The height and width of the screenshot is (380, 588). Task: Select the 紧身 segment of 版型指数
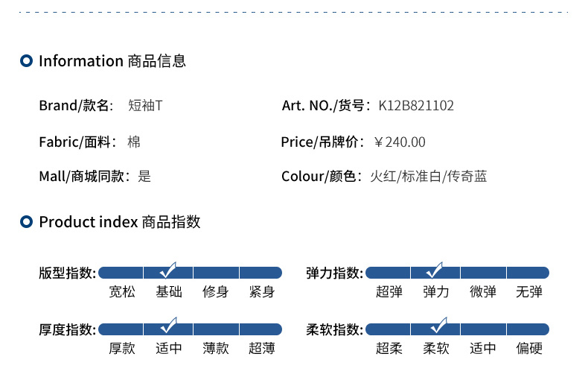coord(261,273)
